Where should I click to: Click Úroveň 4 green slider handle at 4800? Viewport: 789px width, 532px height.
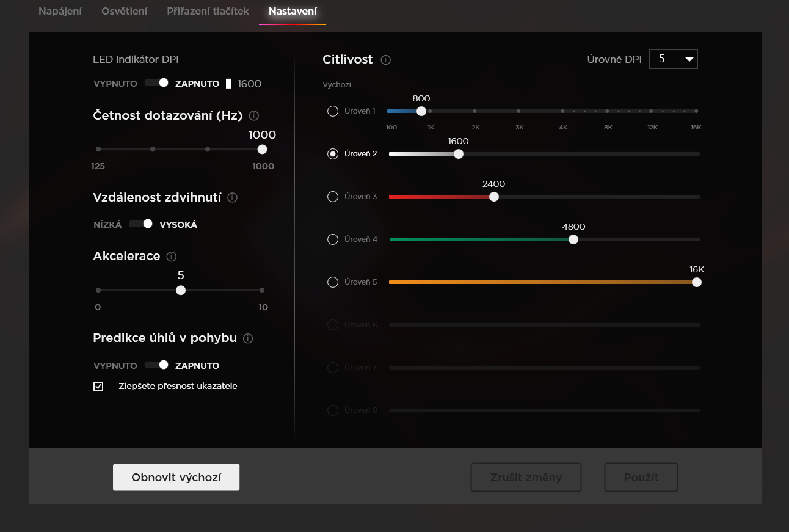click(573, 239)
